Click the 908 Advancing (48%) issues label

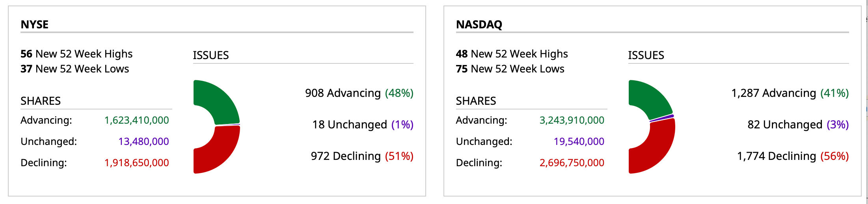pos(359,93)
